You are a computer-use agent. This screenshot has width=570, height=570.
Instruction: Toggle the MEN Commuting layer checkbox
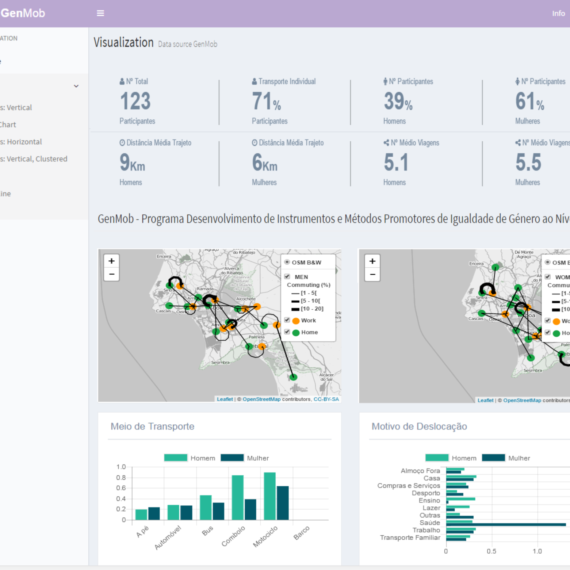point(287,277)
